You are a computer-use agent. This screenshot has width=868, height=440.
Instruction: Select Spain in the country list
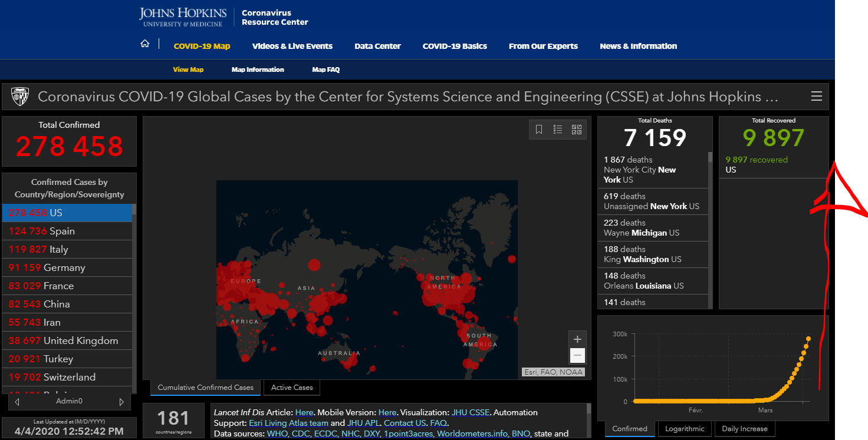click(67, 231)
